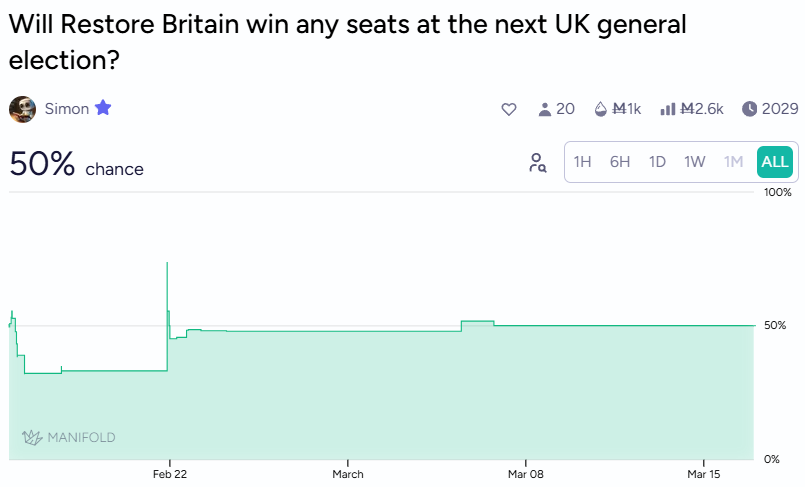The width and height of the screenshot is (805, 487).
Task: Click the Feb 22 spike on chart
Action: pos(167,263)
